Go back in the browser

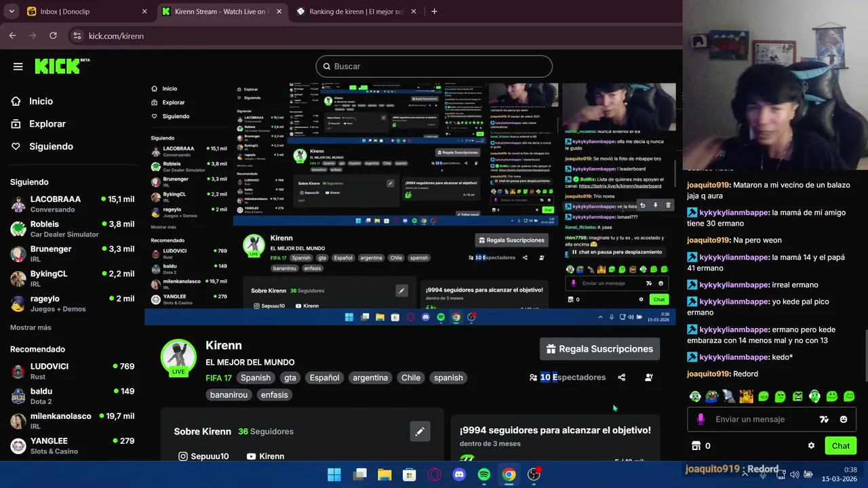coord(12,36)
